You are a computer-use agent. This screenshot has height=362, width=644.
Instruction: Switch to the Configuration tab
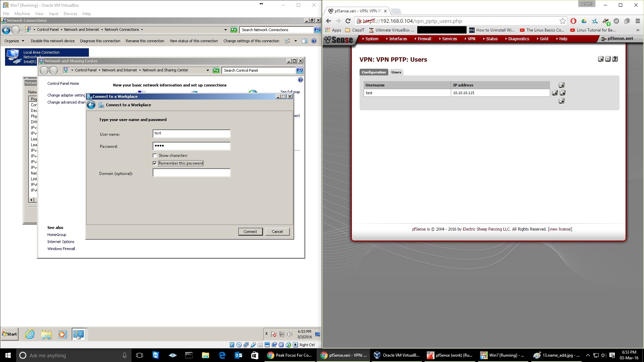click(x=374, y=72)
